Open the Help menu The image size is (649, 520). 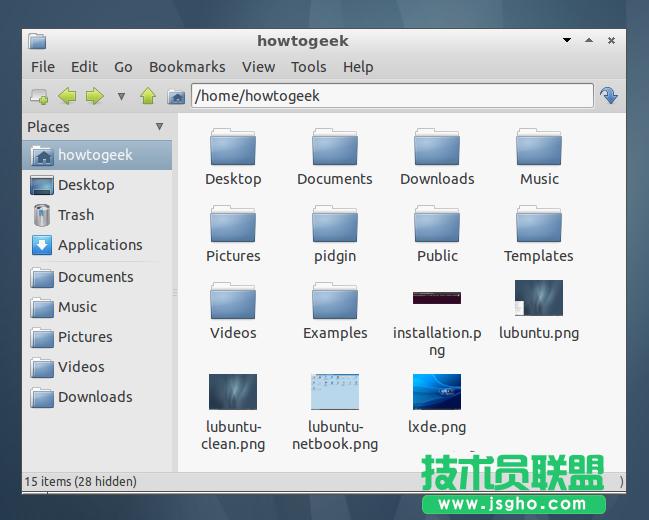tap(358, 67)
